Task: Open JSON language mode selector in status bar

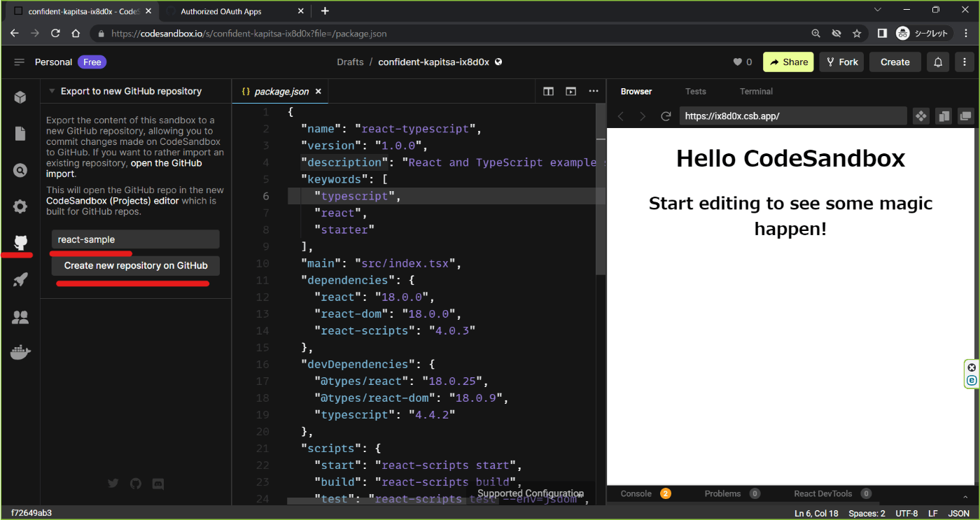Action: click(958, 514)
